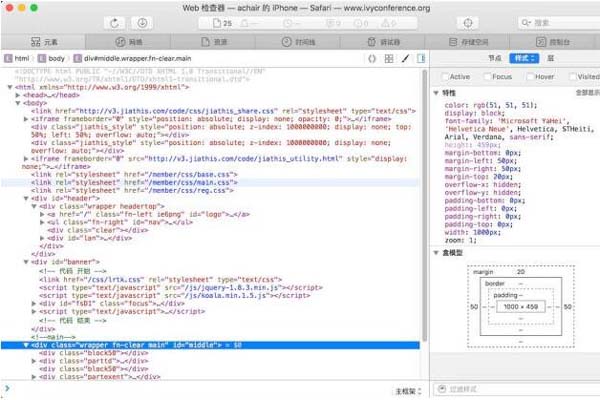
Task: Expand the ul id="nav" node
Action: pyautogui.click(x=42, y=222)
